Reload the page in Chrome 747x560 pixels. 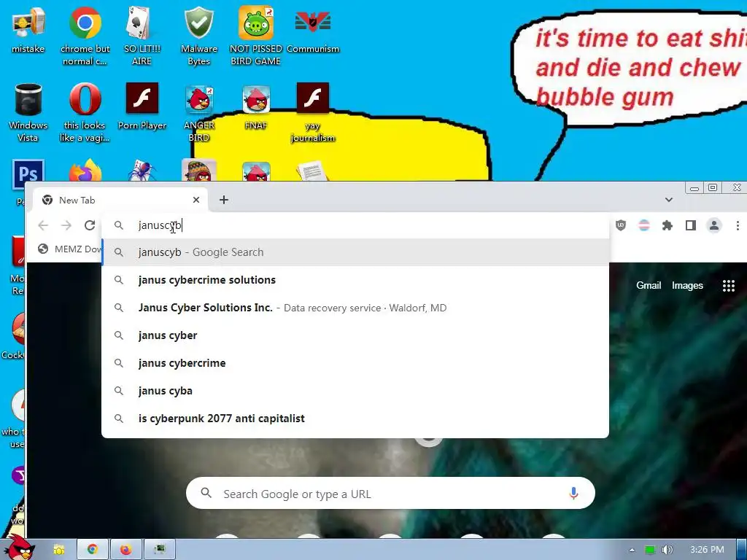(x=90, y=225)
